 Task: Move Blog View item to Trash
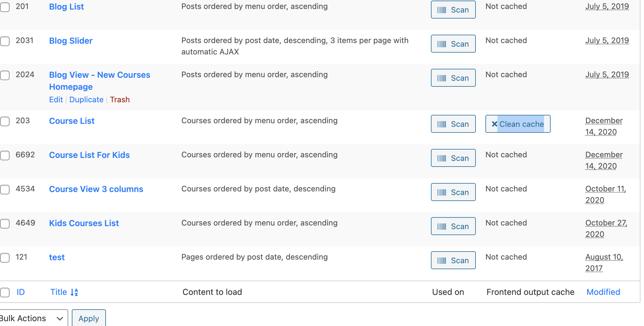120,100
